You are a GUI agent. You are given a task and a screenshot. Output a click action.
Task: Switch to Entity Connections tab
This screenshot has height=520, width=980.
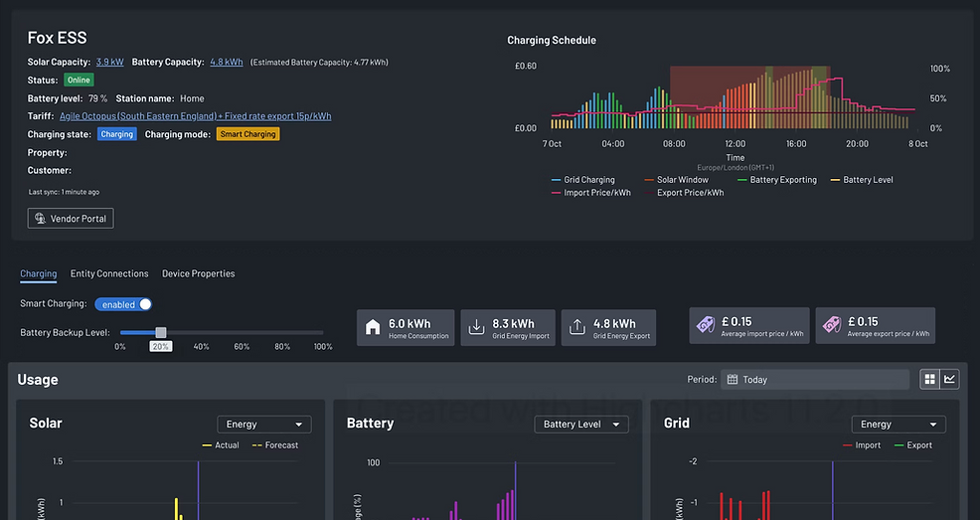[109, 273]
